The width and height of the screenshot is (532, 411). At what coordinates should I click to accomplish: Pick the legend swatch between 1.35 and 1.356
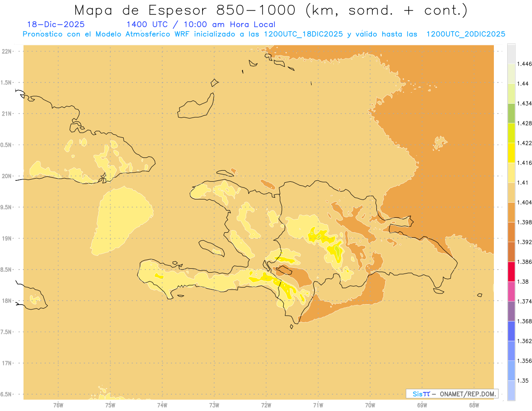click(x=511, y=371)
